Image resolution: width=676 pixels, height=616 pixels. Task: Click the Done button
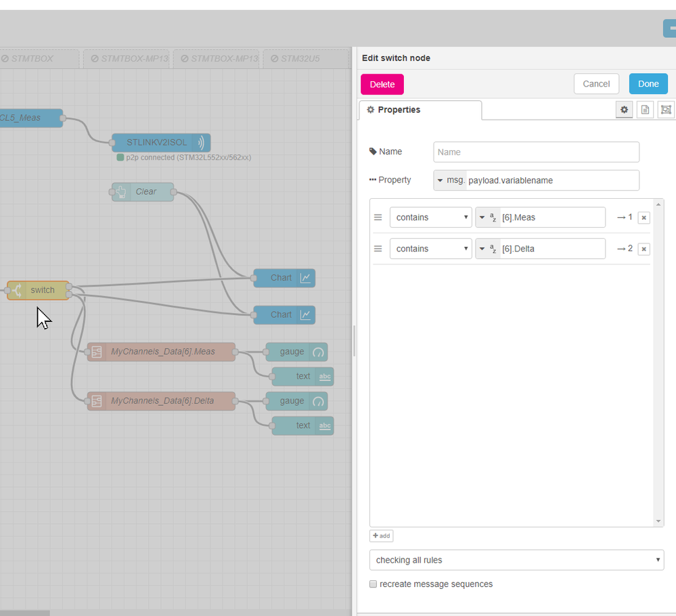tap(648, 84)
